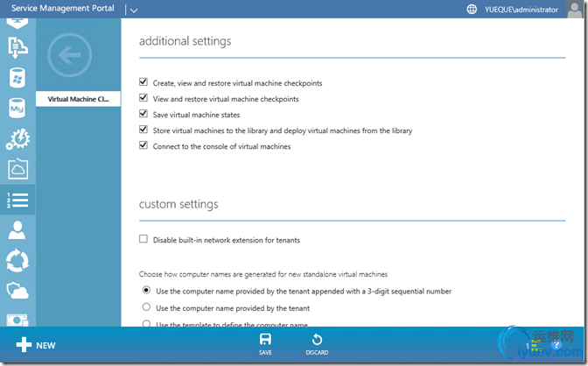Open the portal dropdown chevron
Viewport: 588px width, 366px height.
134,11
